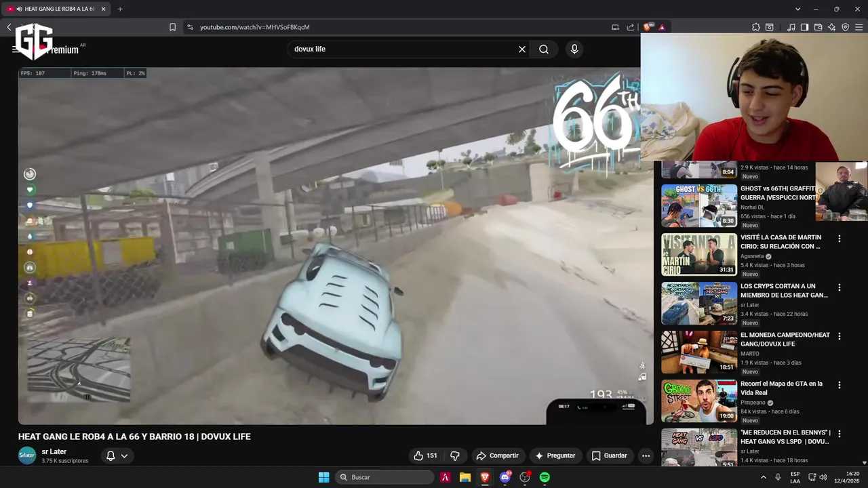Open the system volume speaker icon
Screen dimensions: 868x488
[x=823, y=477]
